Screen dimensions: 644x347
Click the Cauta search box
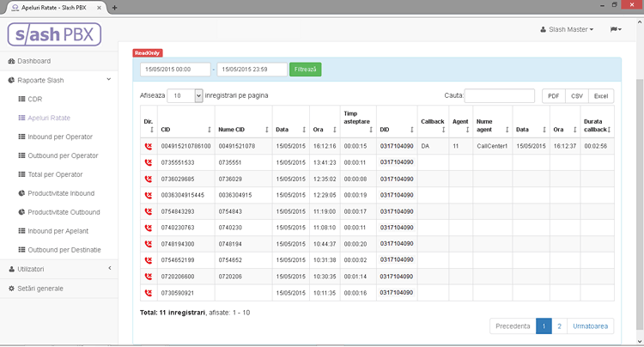click(x=500, y=95)
